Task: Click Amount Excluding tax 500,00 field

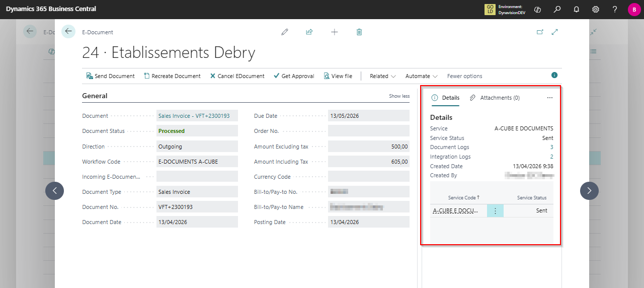Action: click(x=369, y=147)
